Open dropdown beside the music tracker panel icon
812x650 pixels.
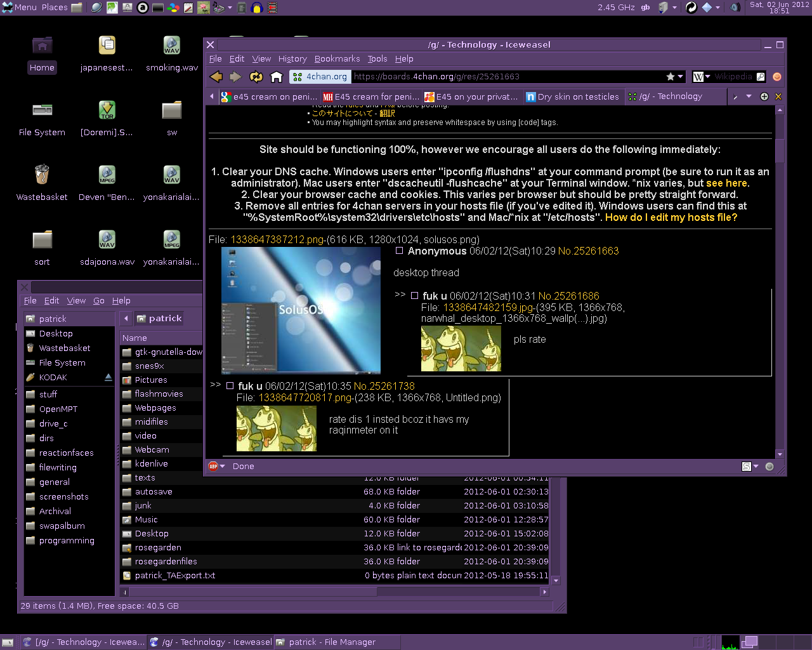228,8
